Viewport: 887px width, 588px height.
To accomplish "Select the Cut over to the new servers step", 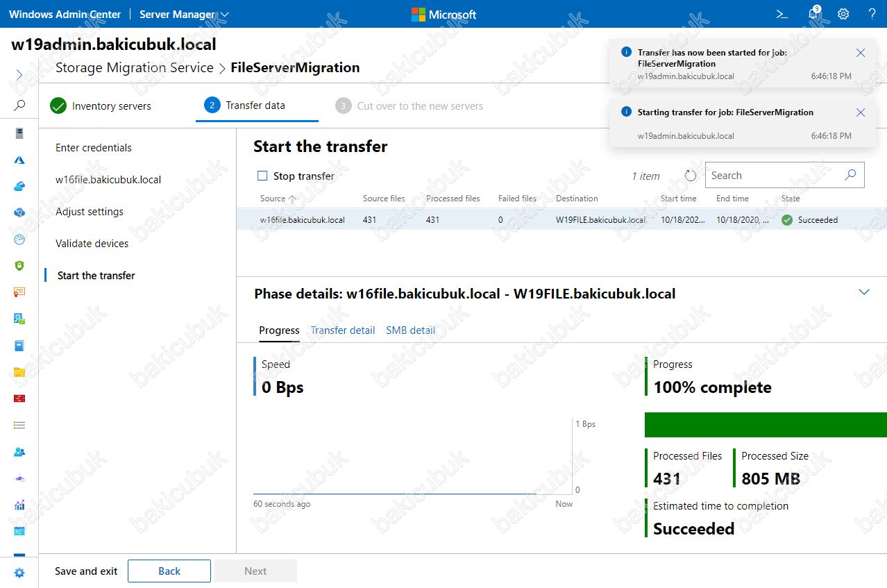I will tap(409, 106).
